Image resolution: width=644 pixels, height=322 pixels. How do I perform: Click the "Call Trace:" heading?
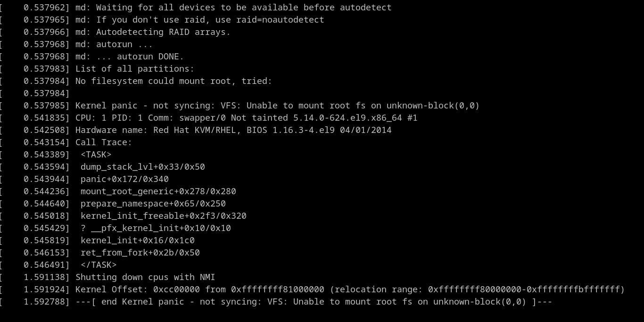coord(104,142)
